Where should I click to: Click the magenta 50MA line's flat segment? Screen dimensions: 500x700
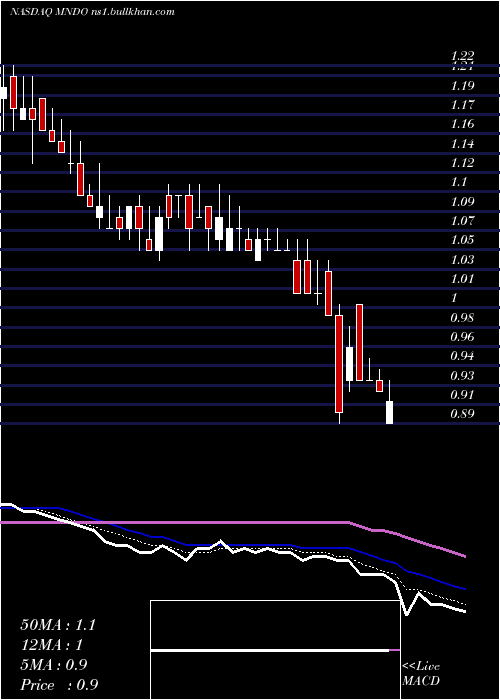(x=174, y=522)
